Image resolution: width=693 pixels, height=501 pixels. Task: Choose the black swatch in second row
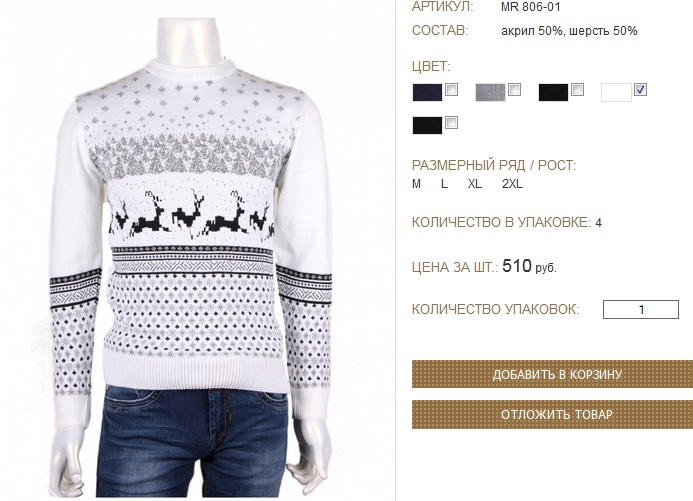pos(427,125)
